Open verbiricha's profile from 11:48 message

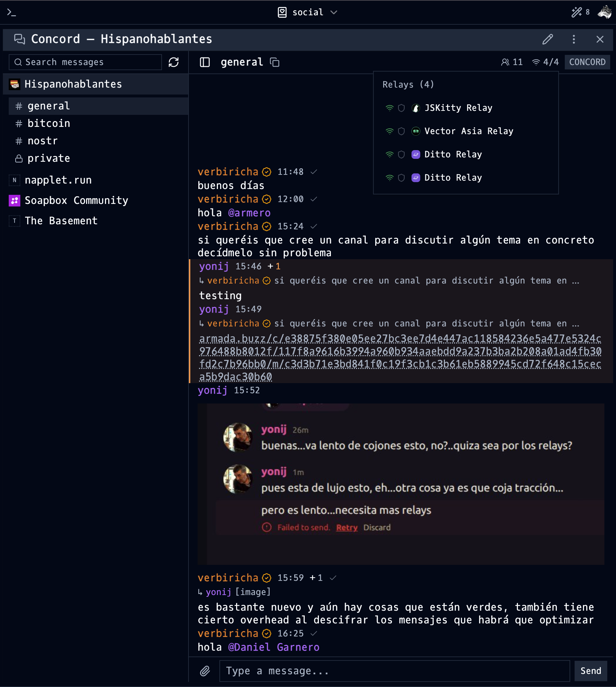[x=228, y=172]
